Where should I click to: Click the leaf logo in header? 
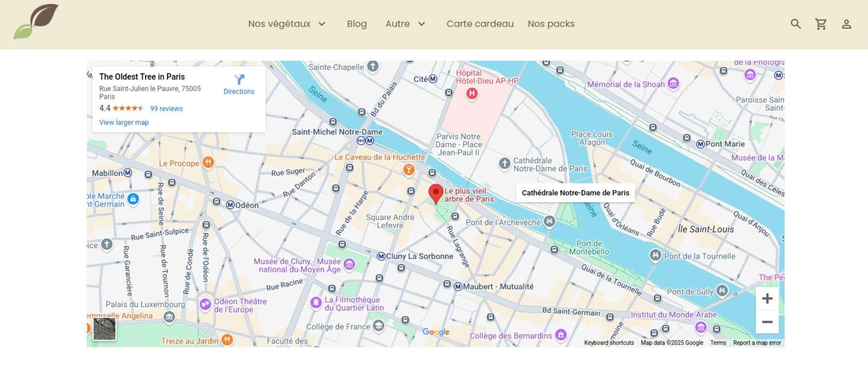[36, 22]
